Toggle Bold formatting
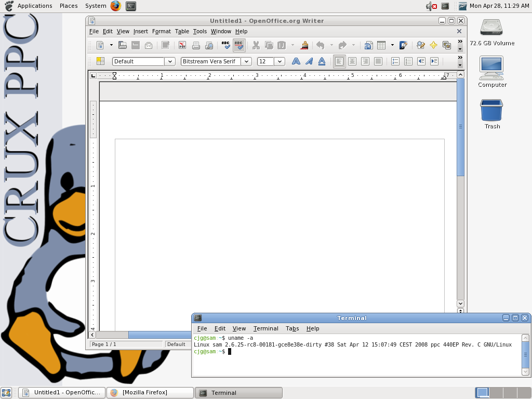This screenshot has height=399, width=532. 296,61
